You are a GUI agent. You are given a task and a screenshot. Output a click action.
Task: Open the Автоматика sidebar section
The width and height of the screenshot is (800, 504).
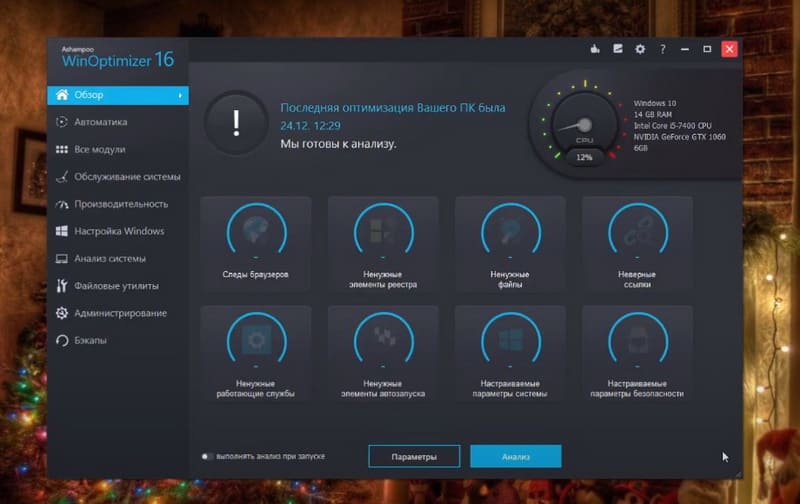[100, 122]
